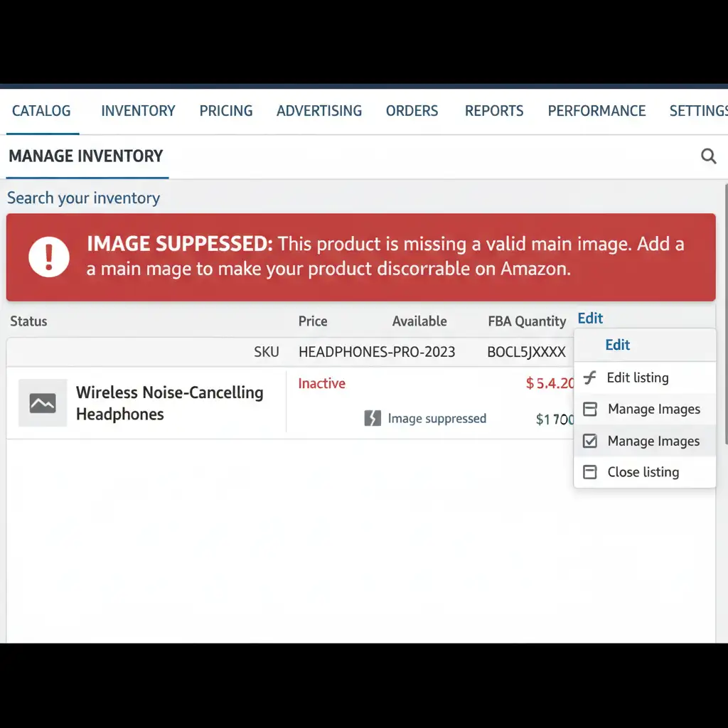Switch to the INVENTORY tab
The width and height of the screenshot is (728, 728).
pos(138,111)
